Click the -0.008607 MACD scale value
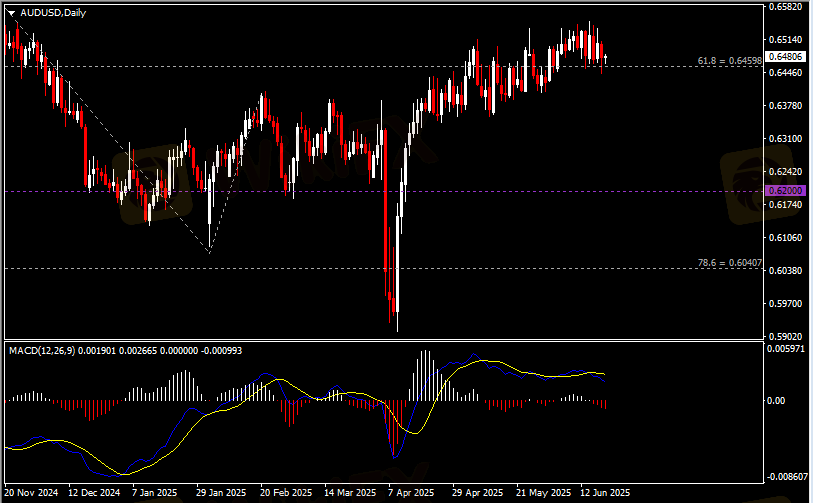This screenshot has width=813, height=503. pyautogui.click(x=788, y=477)
